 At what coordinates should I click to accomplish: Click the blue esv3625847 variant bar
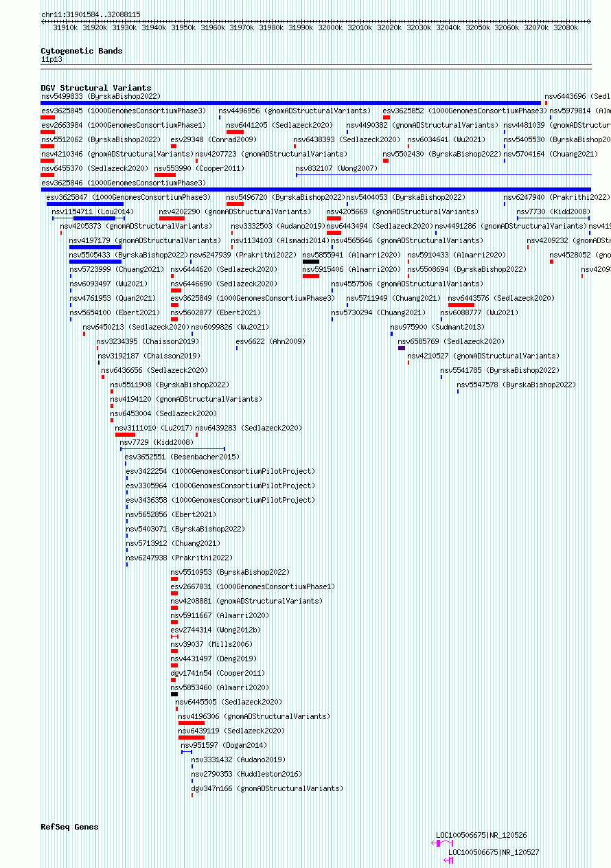85,204
